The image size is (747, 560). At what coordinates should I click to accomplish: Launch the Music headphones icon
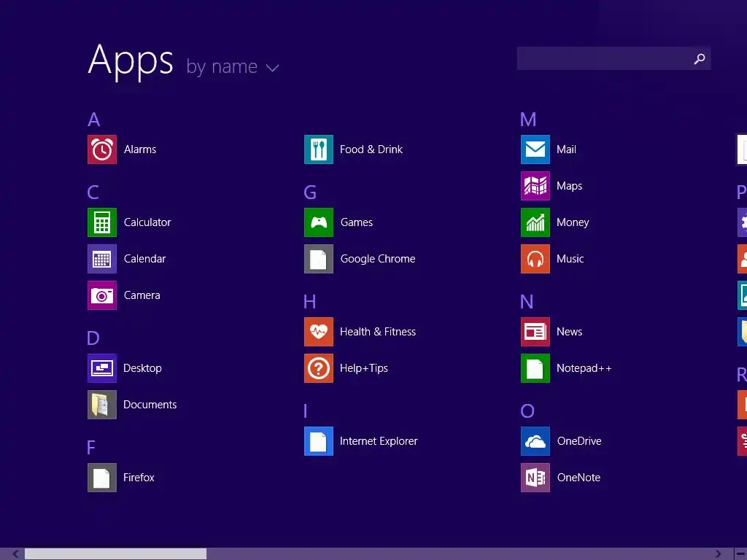535,259
